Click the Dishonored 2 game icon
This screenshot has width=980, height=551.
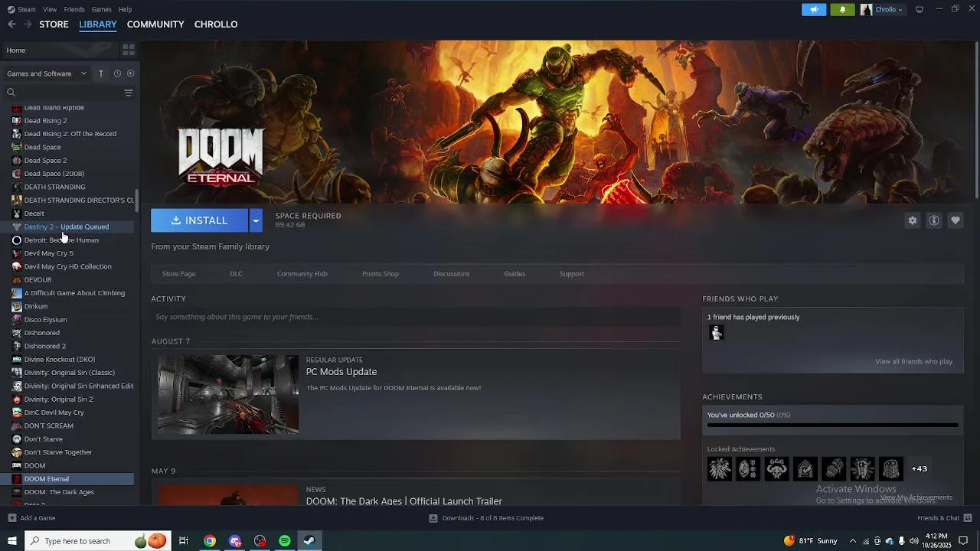[x=17, y=346]
